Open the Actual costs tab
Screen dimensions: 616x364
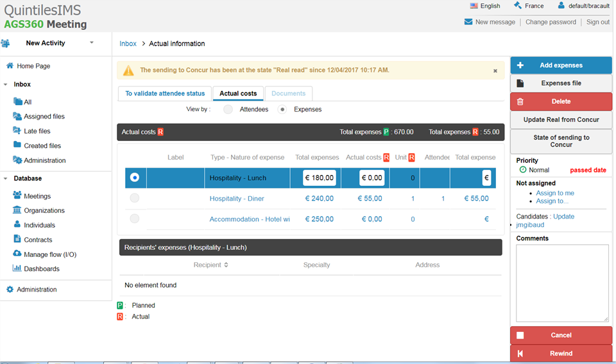tap(238, 94)
